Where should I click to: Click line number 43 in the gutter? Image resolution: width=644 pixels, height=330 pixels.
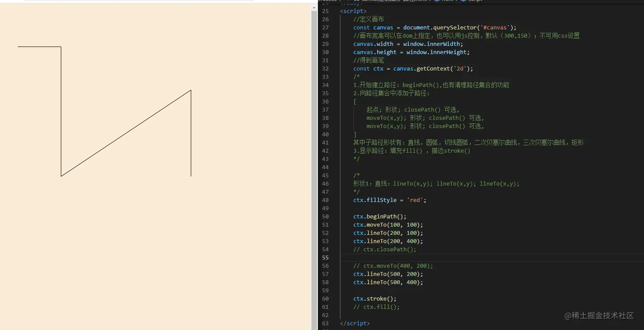(325, 159)
